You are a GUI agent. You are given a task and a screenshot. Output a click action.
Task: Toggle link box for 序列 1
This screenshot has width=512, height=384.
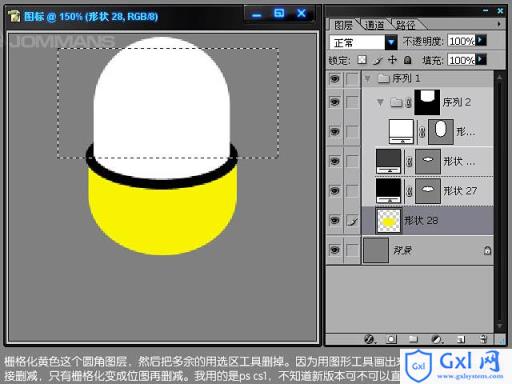click(352, 79)
